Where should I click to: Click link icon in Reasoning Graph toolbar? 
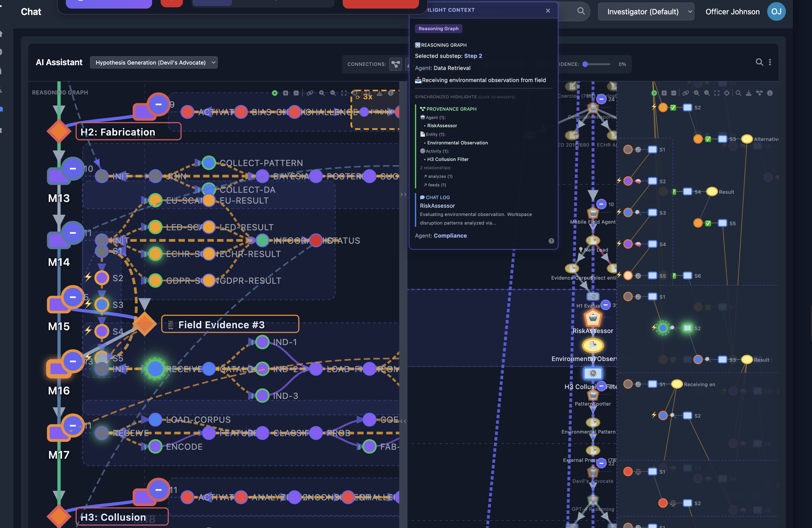[310, 93]
